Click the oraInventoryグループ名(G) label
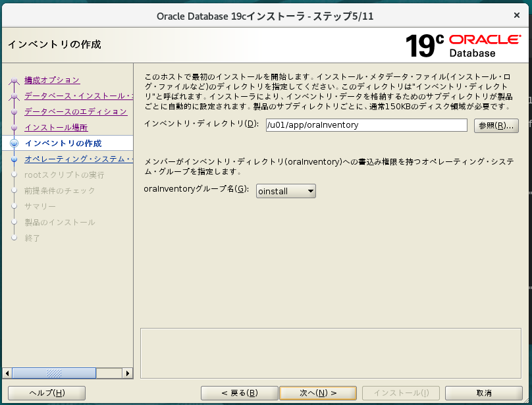This screenshot has width=532, height=405. click(196, 189)
